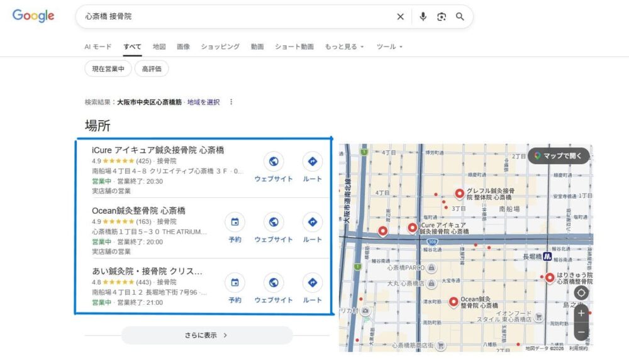Click the magnifying glass search icon
The width and height of the screenshot is (629, 364).
point(460,17)
